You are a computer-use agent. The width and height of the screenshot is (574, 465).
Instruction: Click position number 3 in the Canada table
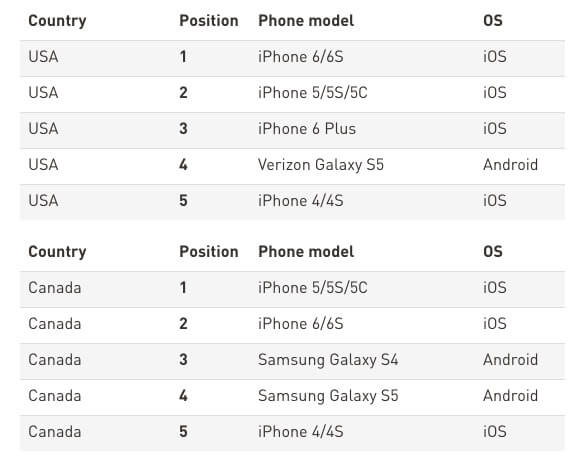(183, 360)
